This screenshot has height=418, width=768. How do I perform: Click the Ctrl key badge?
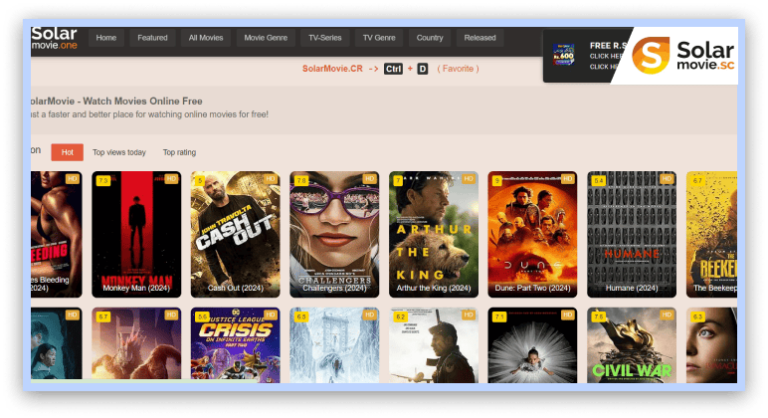tap(393, 69)
